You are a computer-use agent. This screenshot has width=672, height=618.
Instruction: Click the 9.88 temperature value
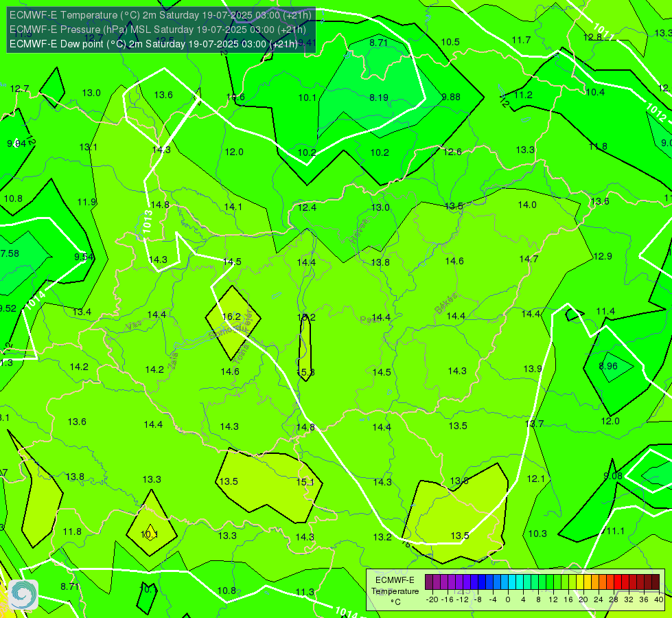451,97
